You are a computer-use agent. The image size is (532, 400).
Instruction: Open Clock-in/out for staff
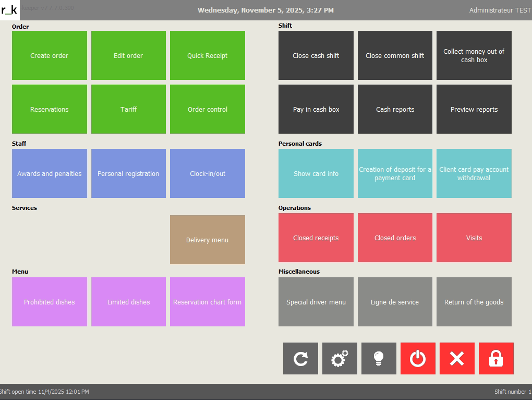tap(208, 173)
